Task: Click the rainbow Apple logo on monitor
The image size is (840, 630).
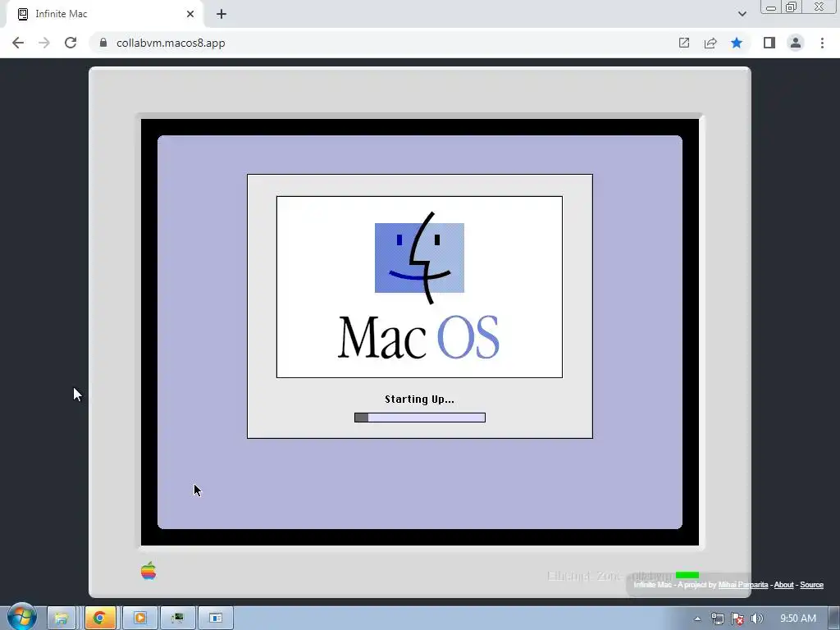Action: point(148,571)
